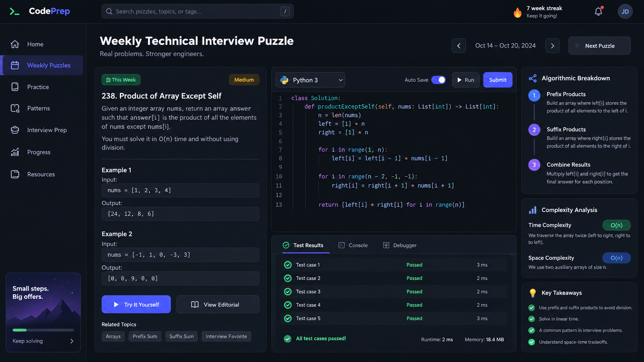The width and height of the screenshot is (644, 362).
Task: Click step 2 Suffix Products circle
Action: 534,130
